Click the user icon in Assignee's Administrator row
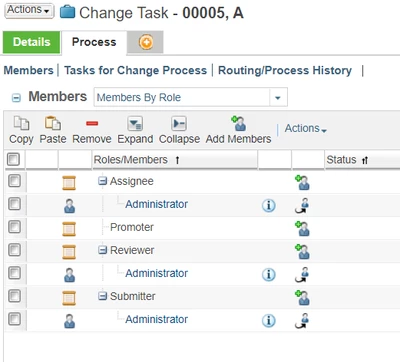The image size is (400, 362). pyautogui.click(x=69, y=206)
